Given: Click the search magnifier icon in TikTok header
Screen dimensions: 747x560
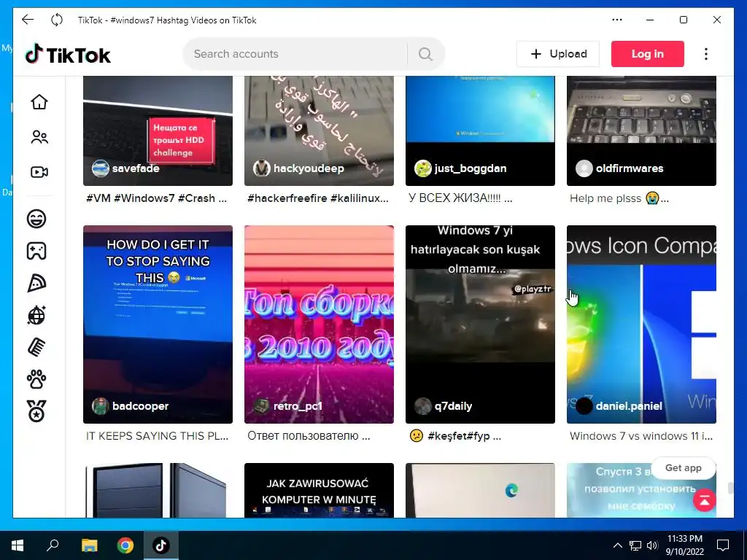Looking at the screenshot, I should pos(425,54).
